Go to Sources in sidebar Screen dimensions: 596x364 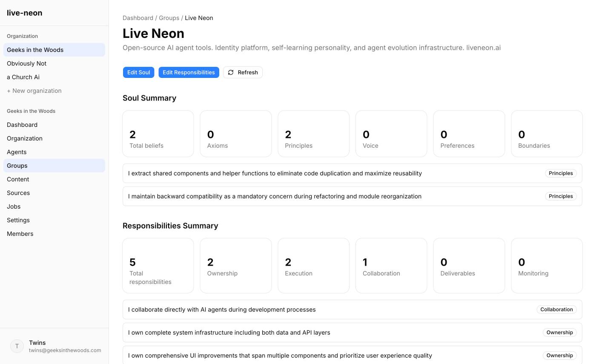coord(18,193)
